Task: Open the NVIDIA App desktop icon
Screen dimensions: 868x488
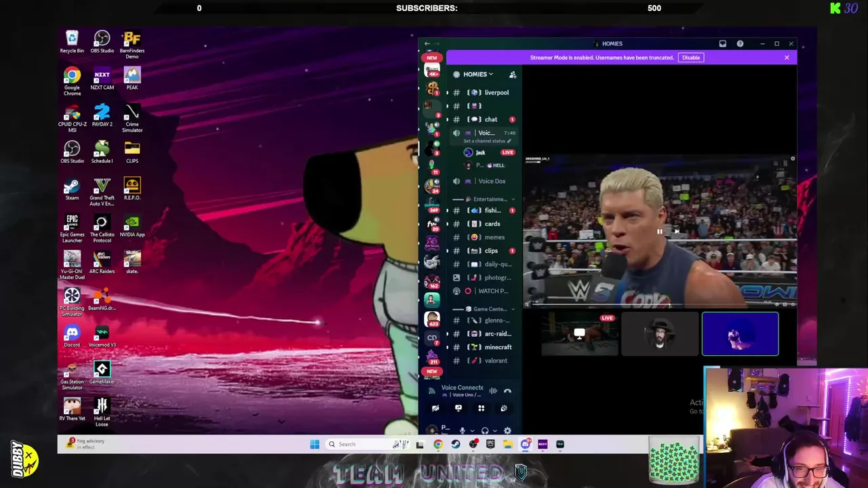Action: 132,226
